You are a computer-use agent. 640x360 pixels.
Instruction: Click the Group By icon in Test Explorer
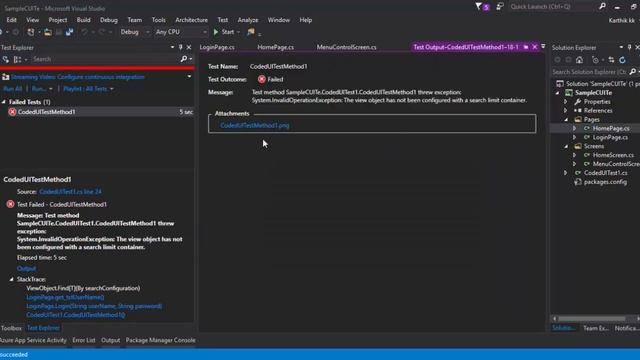point(18,59)
